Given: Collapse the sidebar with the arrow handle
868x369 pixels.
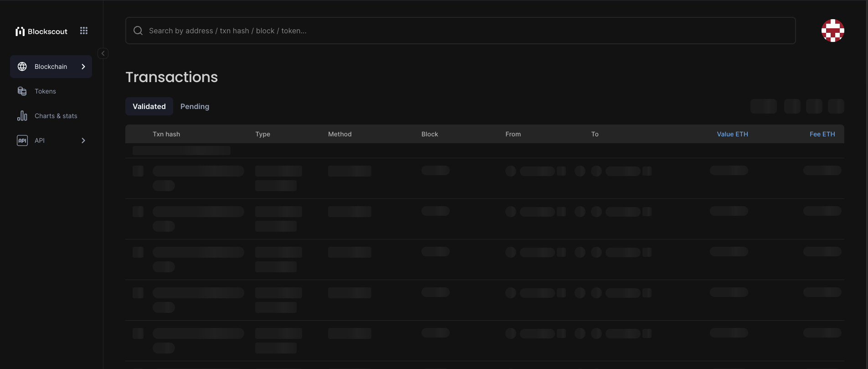Looking at the screenshot, I should 103,53.
